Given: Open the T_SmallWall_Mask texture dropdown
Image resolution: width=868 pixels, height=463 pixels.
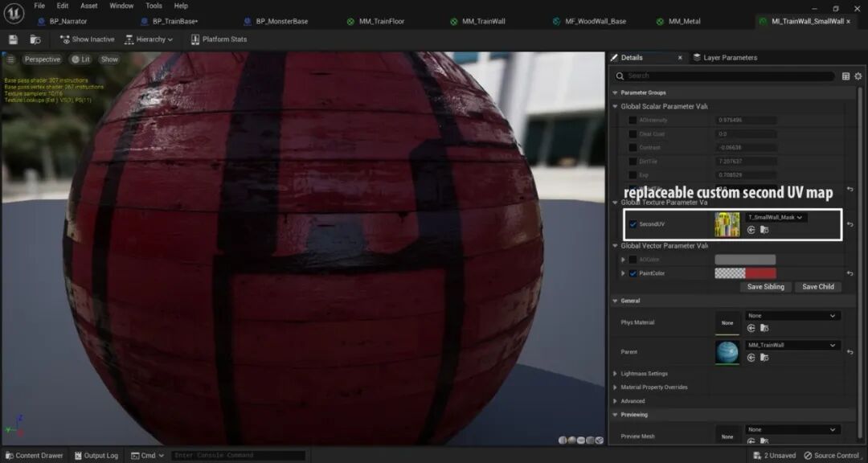Looking at the screenshot, I should point(776,218).
